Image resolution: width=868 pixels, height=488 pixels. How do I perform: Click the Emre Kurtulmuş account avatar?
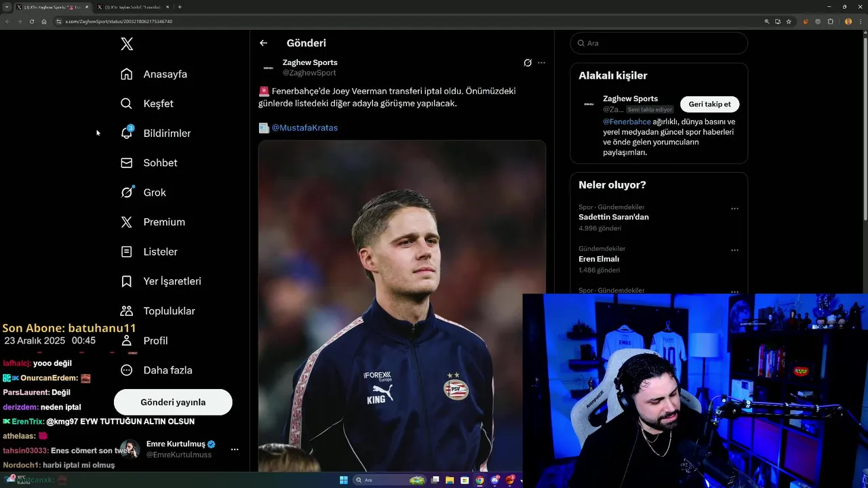click(130, 449)
